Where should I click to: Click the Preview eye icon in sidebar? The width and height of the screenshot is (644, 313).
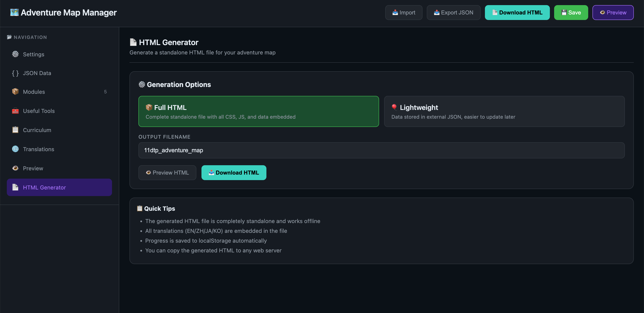click(15, 168)
